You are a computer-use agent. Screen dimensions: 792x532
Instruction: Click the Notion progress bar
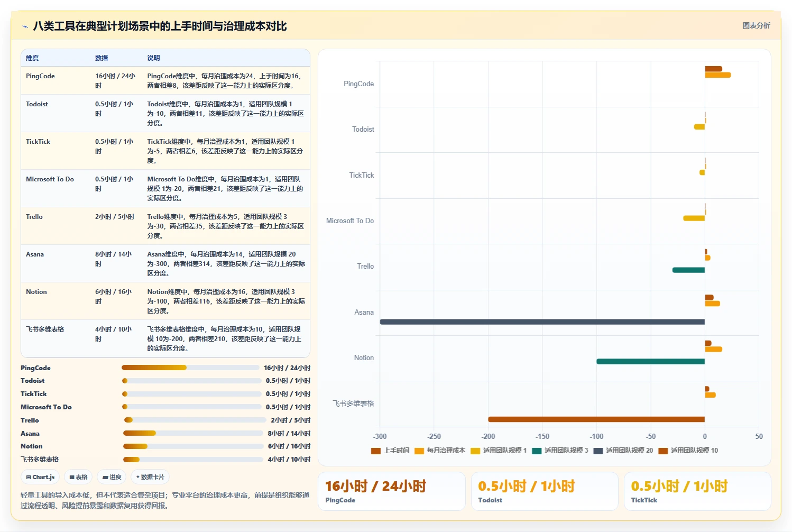[193, 446]
